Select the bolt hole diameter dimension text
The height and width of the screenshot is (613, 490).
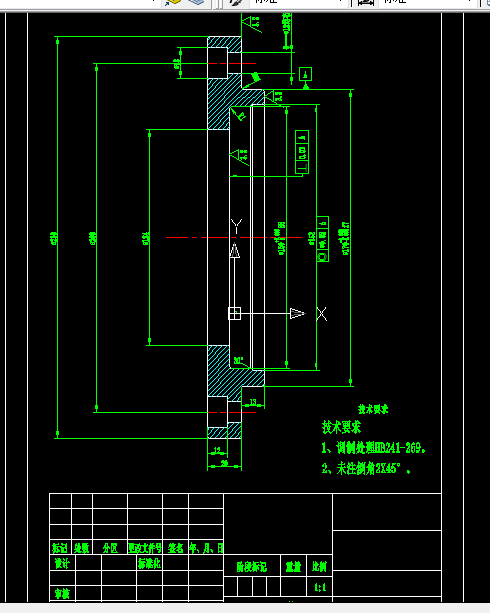click(177, 63)
